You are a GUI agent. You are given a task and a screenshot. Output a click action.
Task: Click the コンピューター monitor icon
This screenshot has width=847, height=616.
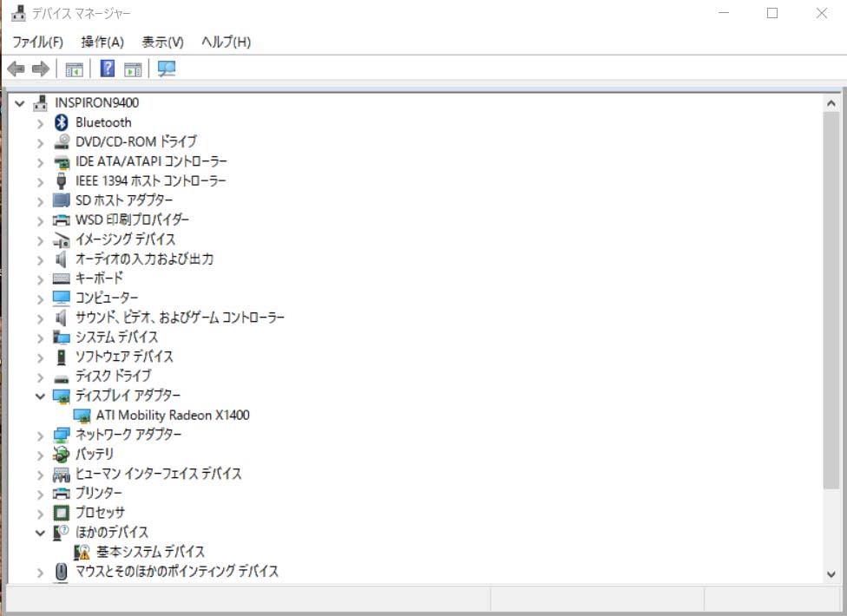(x=62, y=298)
